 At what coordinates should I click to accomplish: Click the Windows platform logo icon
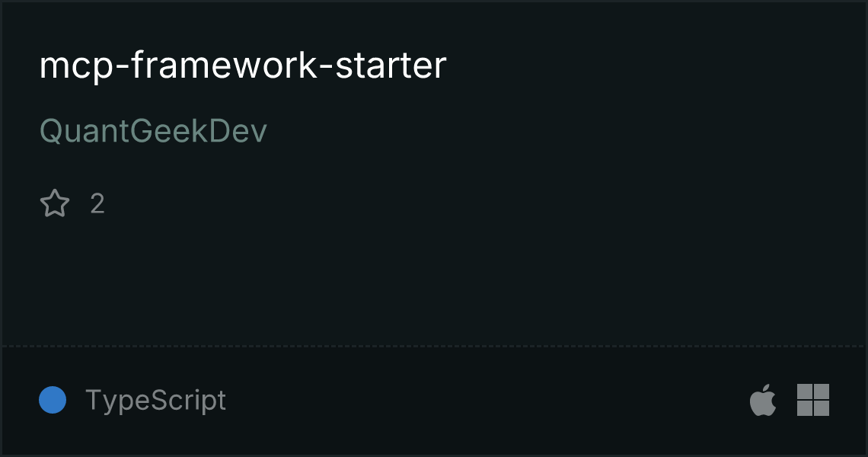click(812, 400)
